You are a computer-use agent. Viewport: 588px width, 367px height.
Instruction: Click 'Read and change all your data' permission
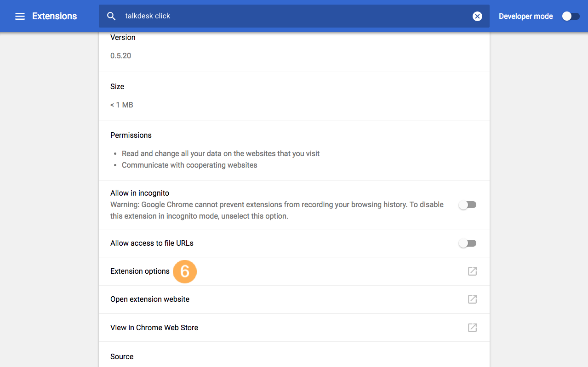point(221,153)
